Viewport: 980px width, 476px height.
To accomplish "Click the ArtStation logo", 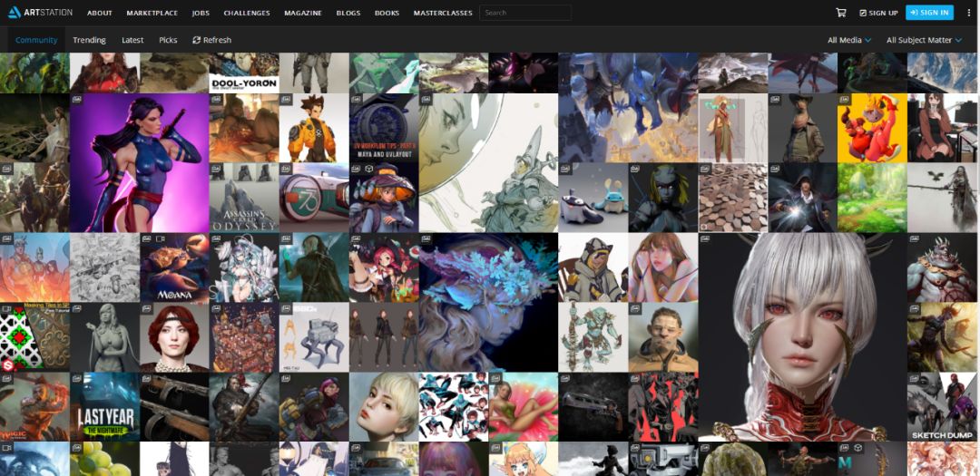I will [x=40, y=13].
